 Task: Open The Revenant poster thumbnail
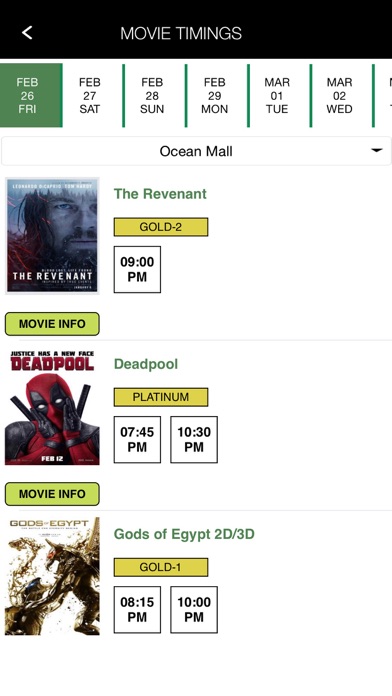(52, 236)
